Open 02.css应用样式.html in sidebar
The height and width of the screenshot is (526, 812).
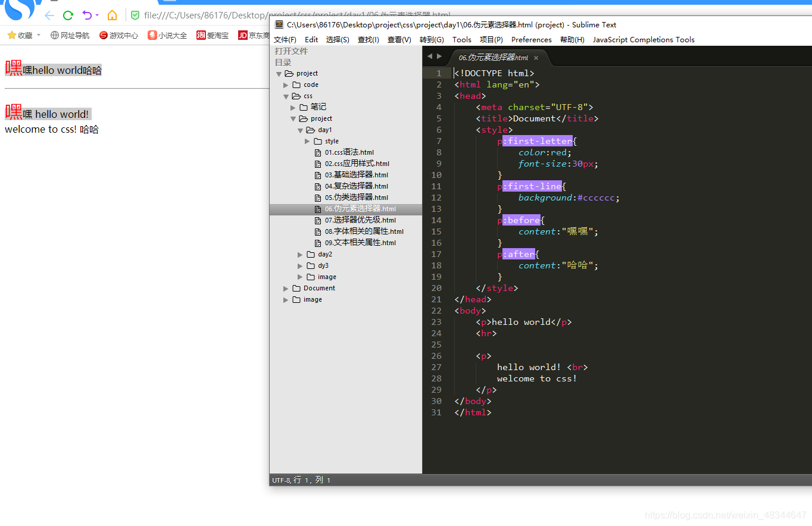357,164
